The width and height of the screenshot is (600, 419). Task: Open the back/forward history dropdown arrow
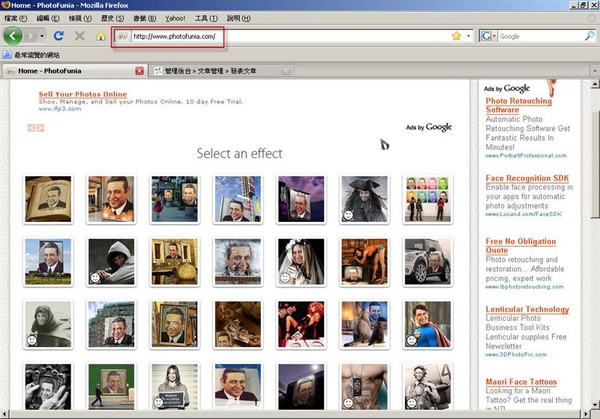[x=42, y=36]
